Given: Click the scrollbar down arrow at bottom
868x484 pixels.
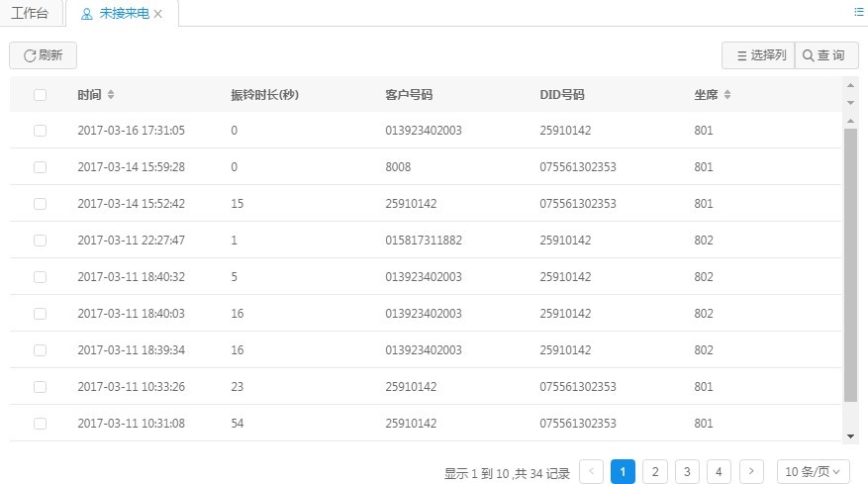Looking at the screenshot, I should (x=850, y=436).
